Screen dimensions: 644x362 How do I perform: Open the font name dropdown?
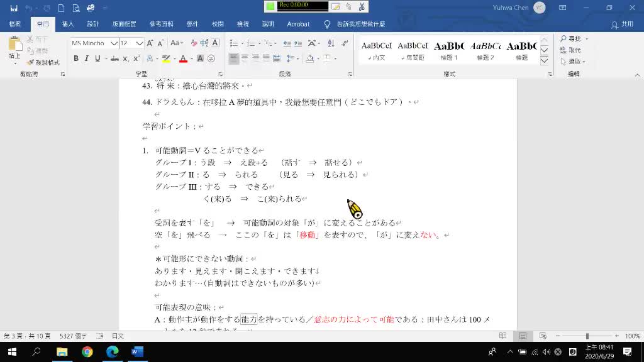pos(114,43)
